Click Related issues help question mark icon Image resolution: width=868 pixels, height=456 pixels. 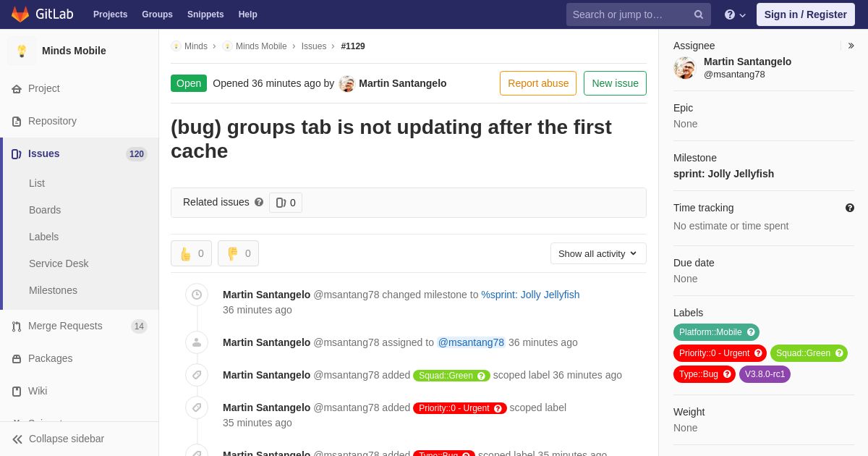tap(259, 203)
